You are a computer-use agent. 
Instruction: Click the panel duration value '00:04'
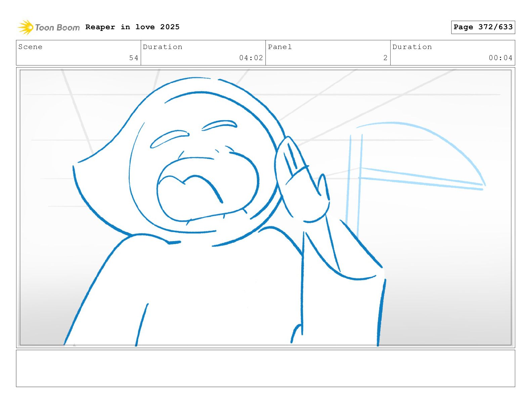500,58
